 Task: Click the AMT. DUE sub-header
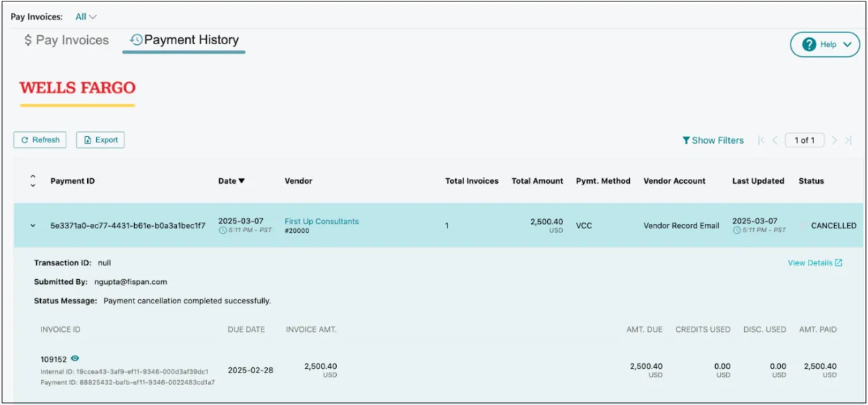(645, 330)
